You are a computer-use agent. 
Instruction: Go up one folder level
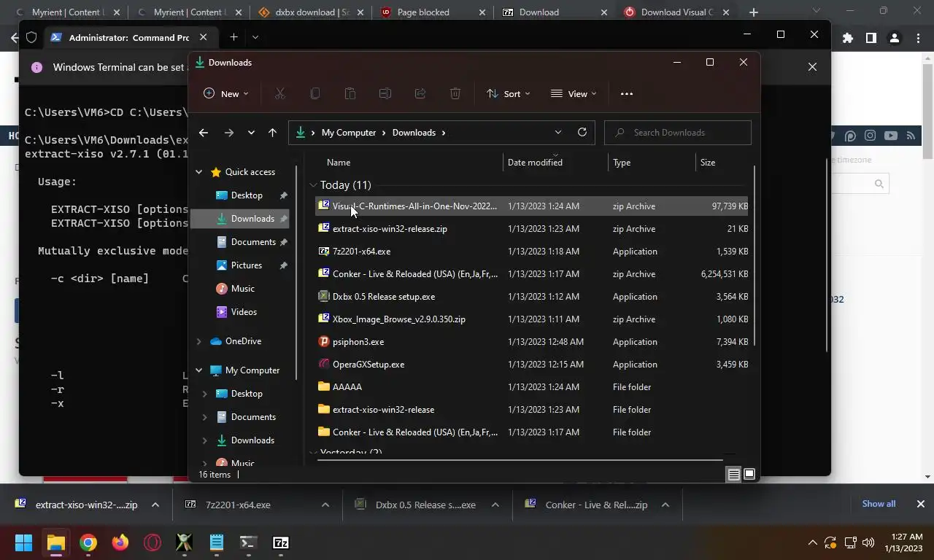click(272, 132)
